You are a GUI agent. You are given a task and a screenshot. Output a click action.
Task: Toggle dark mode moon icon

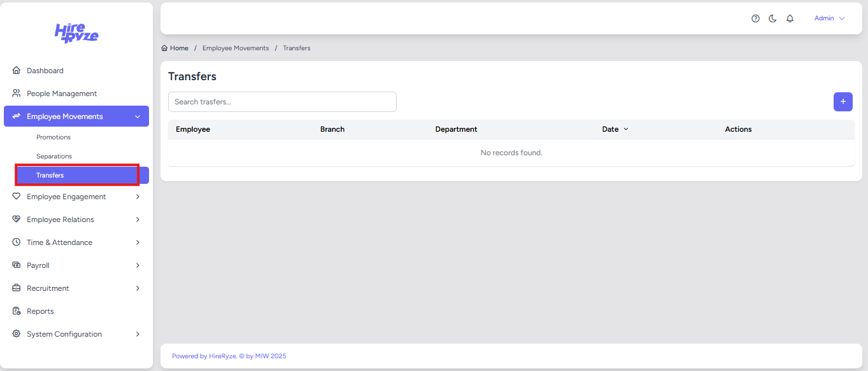click(772, 18)
